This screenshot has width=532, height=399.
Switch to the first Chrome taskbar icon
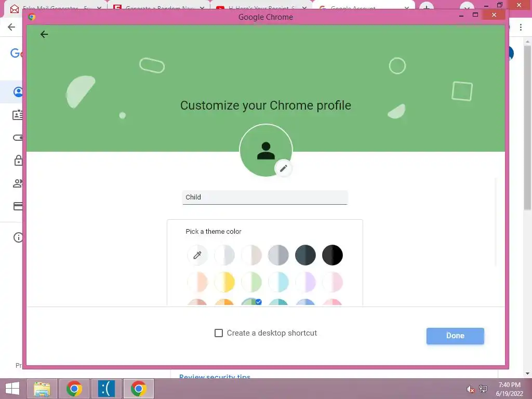(x=74, y=389)
